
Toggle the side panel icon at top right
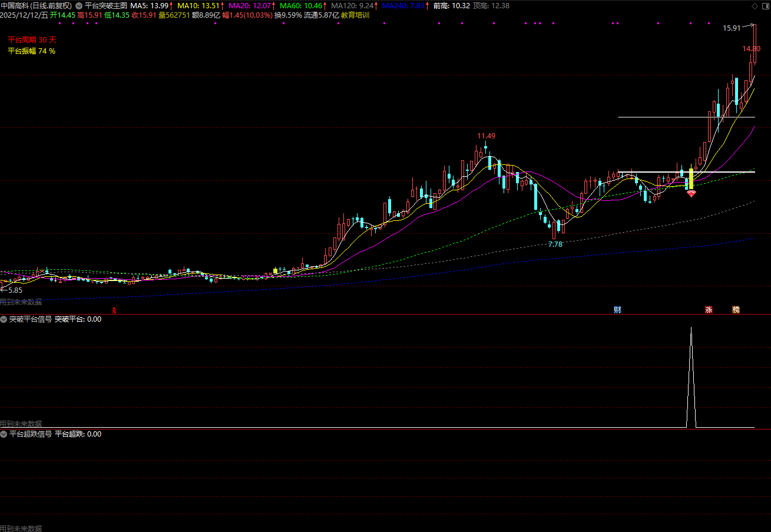tap(765, 6)
